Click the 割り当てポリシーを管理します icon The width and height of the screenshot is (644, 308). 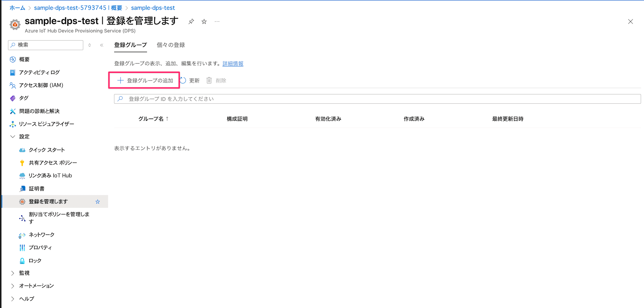22,218
